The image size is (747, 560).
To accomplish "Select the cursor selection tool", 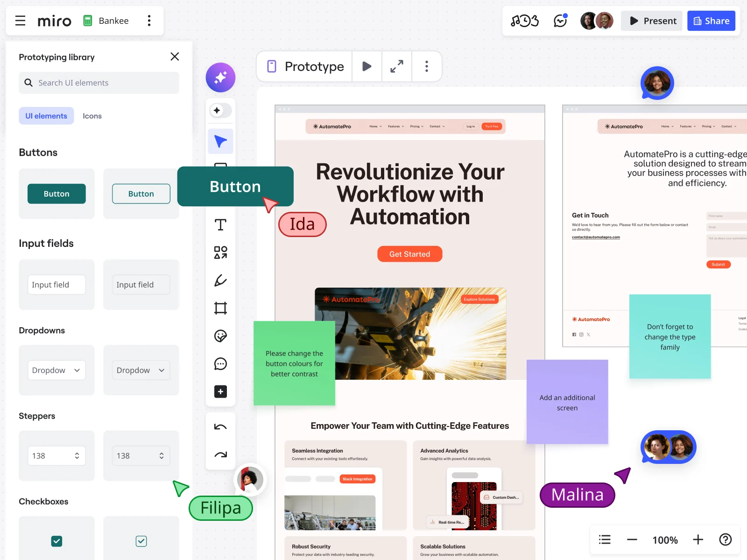I will coord(220,141).
